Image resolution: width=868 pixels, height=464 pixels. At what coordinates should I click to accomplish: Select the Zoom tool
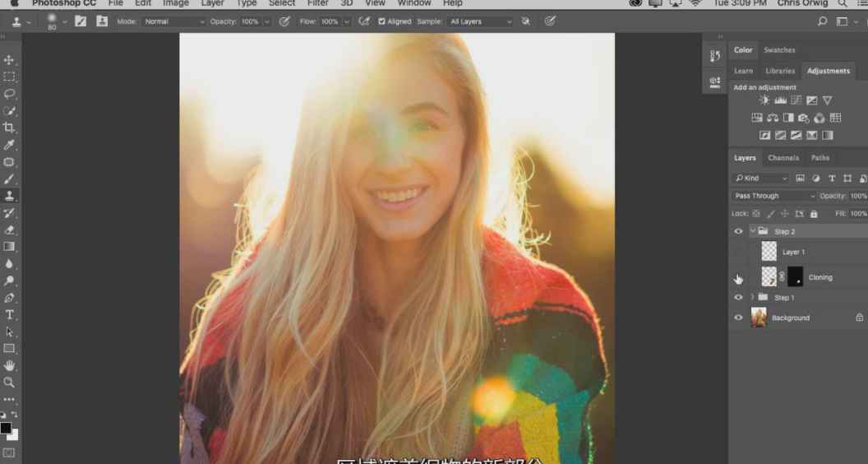click(x=9, y=382)
